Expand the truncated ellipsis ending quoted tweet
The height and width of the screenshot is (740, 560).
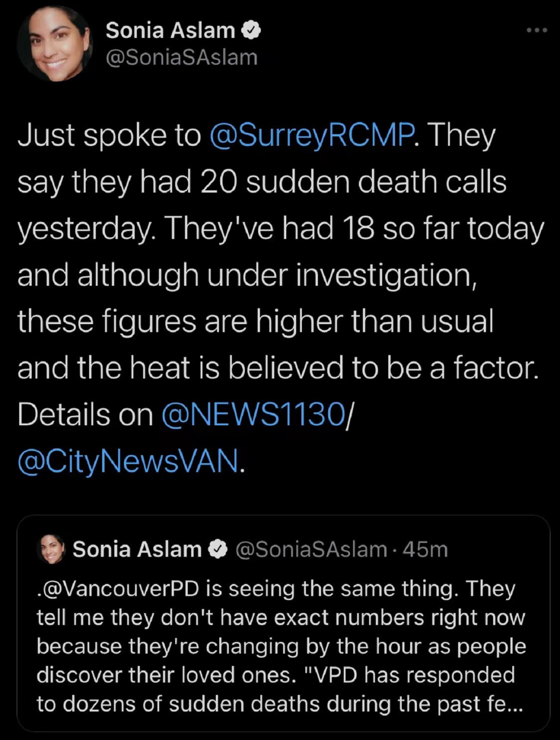tap(514, 704)
